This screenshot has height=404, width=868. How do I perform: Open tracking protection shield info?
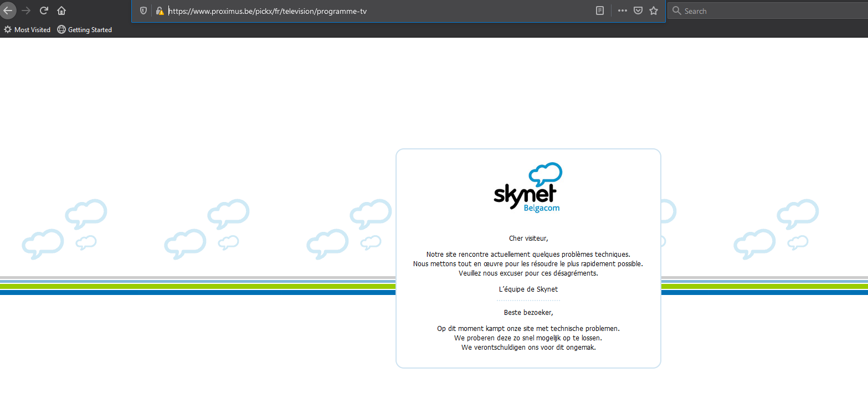tap(143, 11)
